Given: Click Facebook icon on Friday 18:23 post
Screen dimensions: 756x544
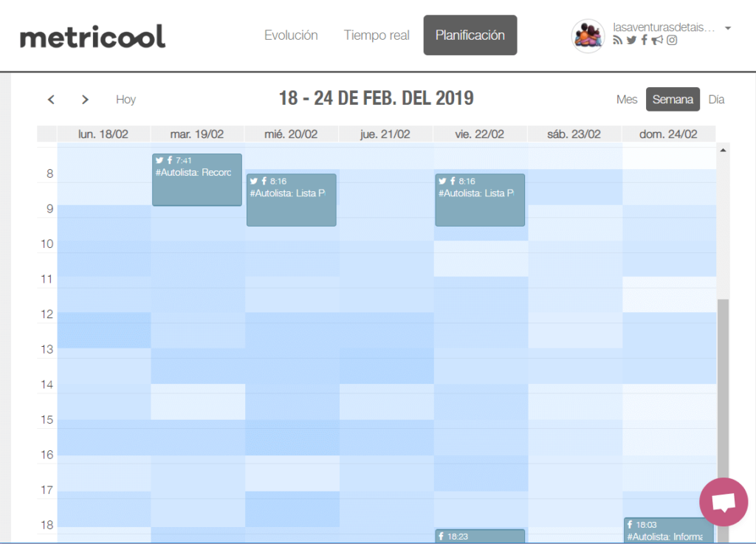Looking at the screenshot, I should pos(441,537).
